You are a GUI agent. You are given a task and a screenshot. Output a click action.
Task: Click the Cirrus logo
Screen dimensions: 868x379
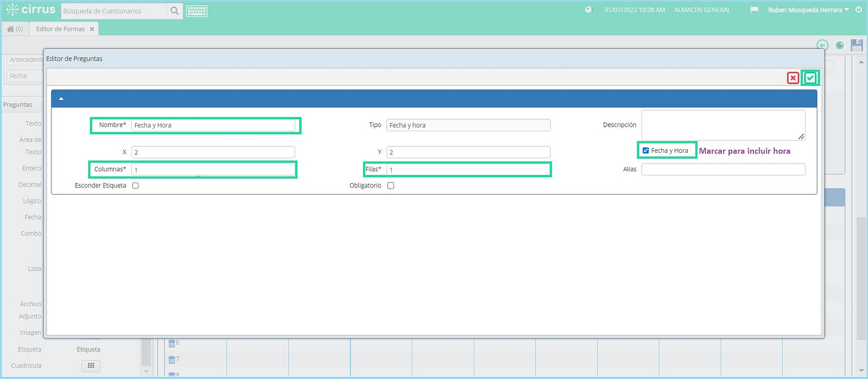point(30,10)
